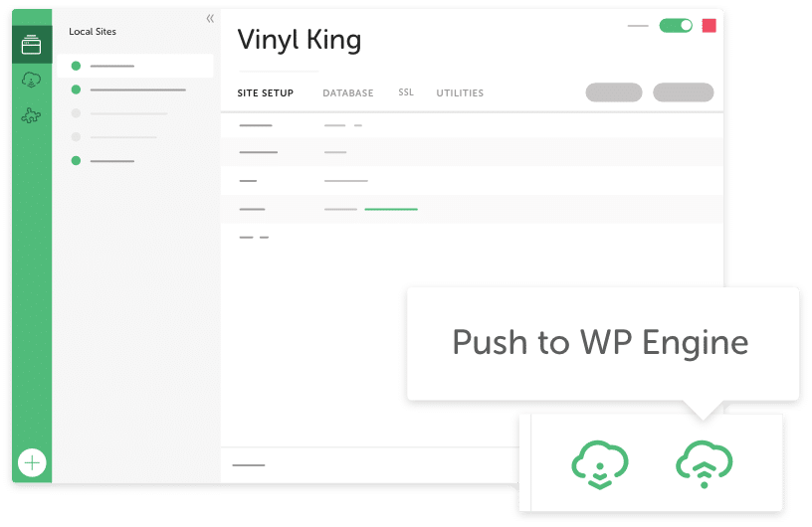The width and height of the screenshot is (812, 527).
Task: Click the Push to WP Engine cloud icon
Action: pos(705,464)
